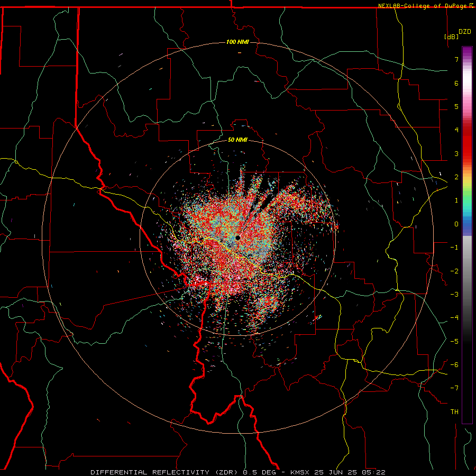
Task: Click the 1 value on the color scale
Action: coord(456,200)
